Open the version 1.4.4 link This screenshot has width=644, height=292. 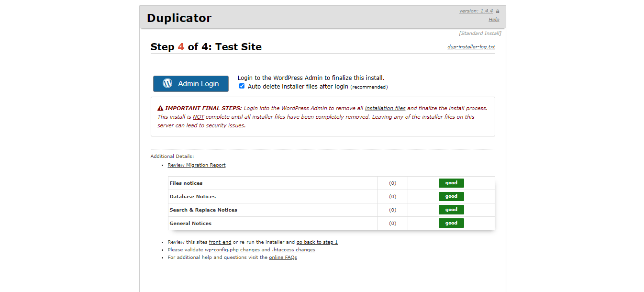click(x=476, y=11)
